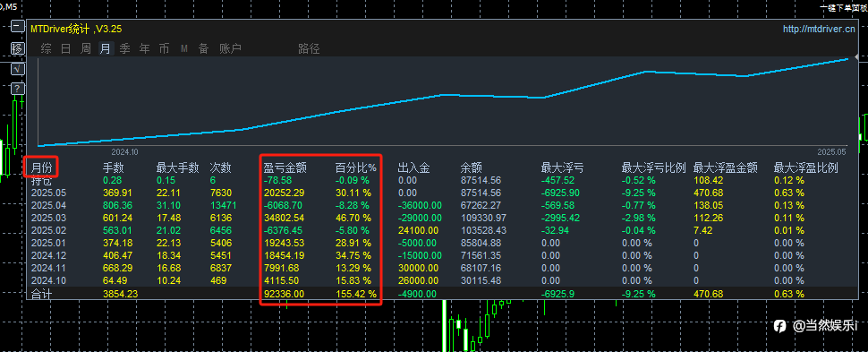Image resolution: width=868 pixels, height=352 pixels.
Task: Select the 2025.05 month row label
Action: click(x=48, y=193)
